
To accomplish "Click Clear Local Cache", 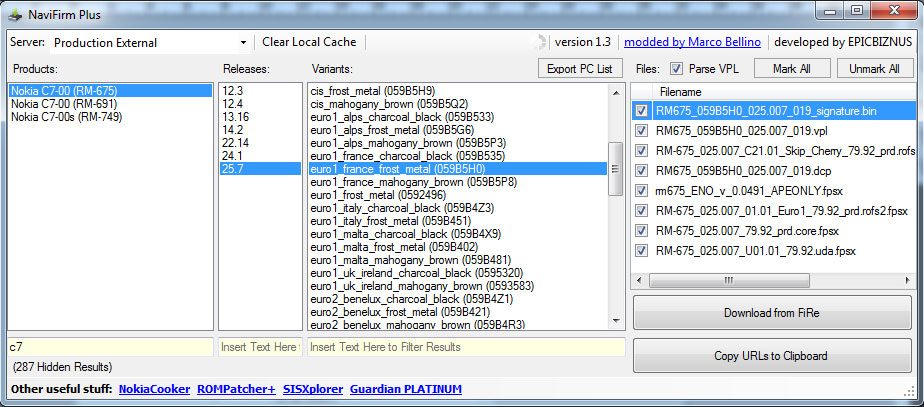I will point(309,42).
